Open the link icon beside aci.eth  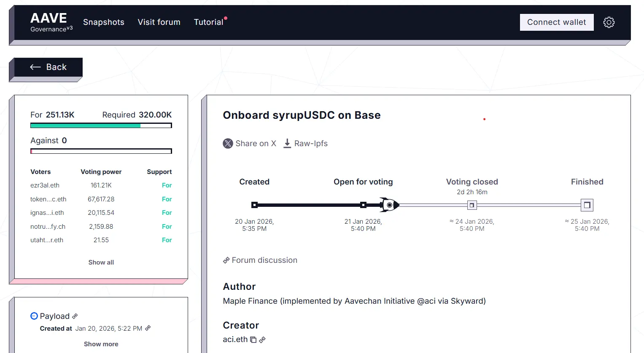click(x=262, y=340)
